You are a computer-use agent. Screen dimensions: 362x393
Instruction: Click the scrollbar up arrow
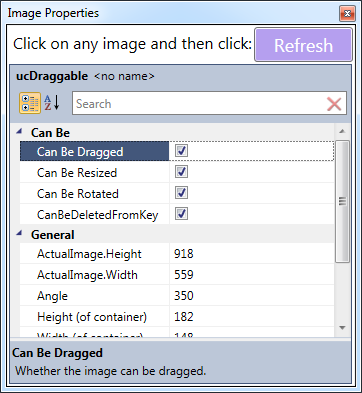pyautogui.click(x=342, y=131)
